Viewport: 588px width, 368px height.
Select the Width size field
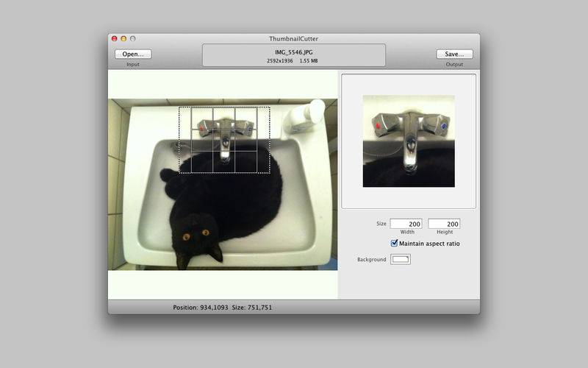406,224
